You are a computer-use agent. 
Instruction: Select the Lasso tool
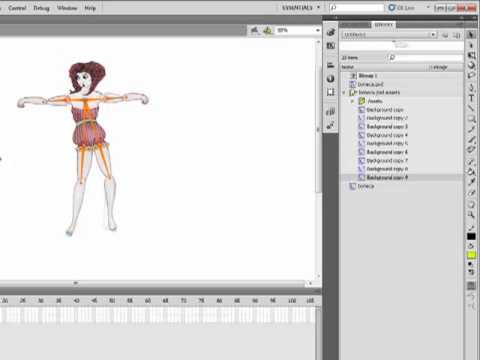471,75
